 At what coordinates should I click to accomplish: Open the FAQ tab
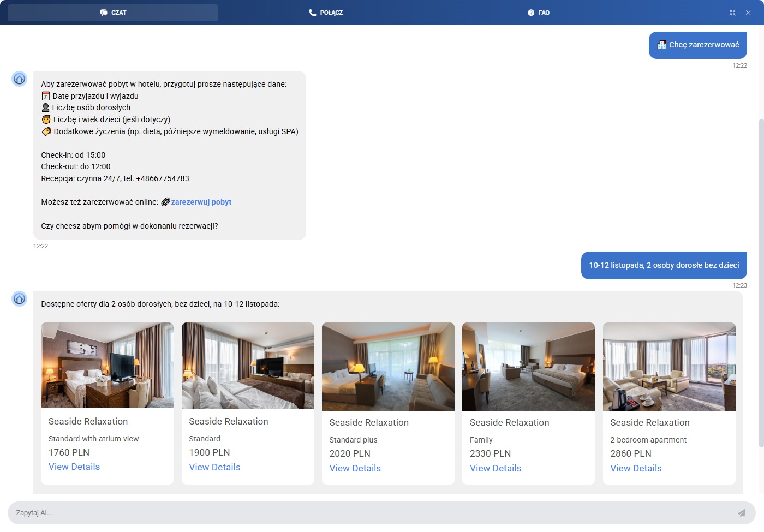pyautogui.click(x=539, y=13)
